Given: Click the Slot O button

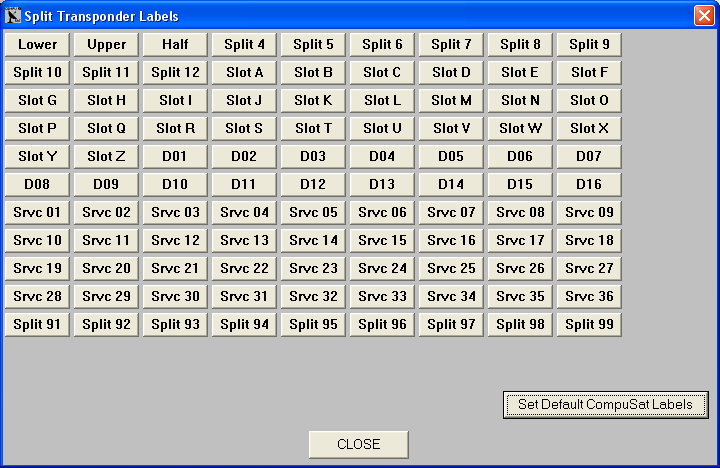Looking at the screenshot, I should pyautogui.click(x=589, y=101).
